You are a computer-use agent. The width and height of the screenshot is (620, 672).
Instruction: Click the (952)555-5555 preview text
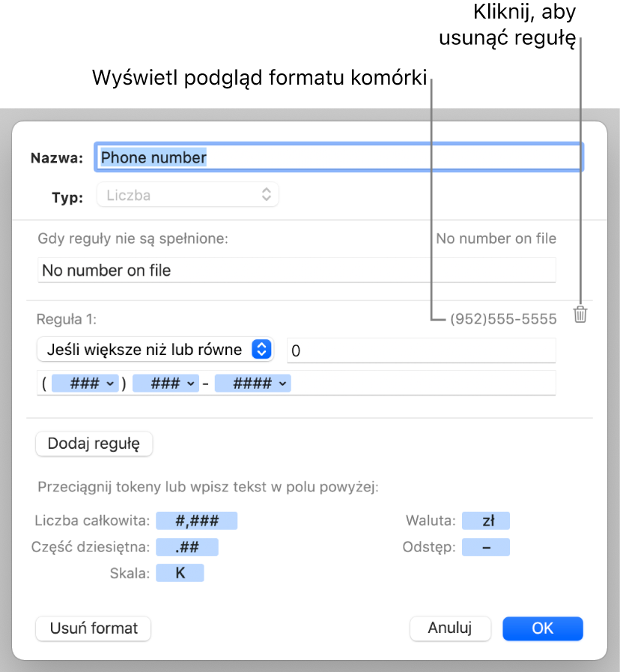tap(503, 319)
